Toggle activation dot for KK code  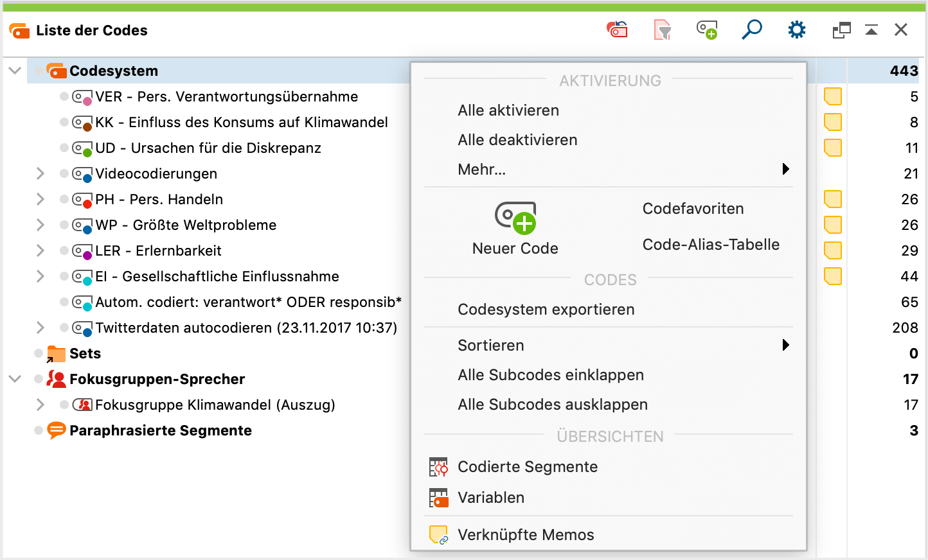(64, 122)
